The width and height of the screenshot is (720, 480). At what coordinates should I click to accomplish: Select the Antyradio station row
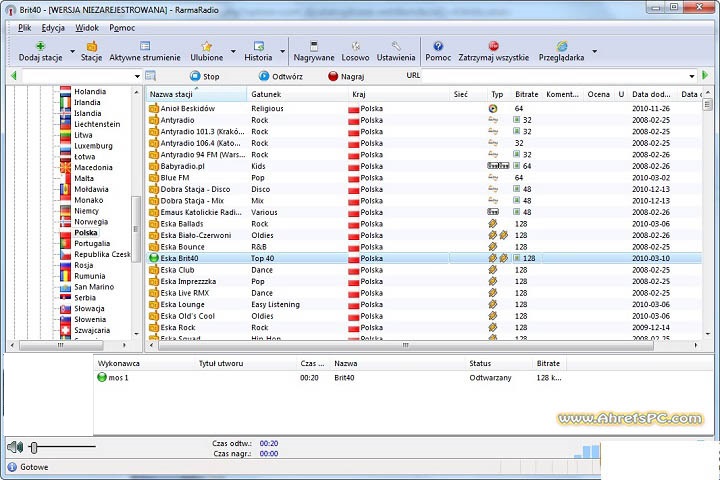click(423, 120)
